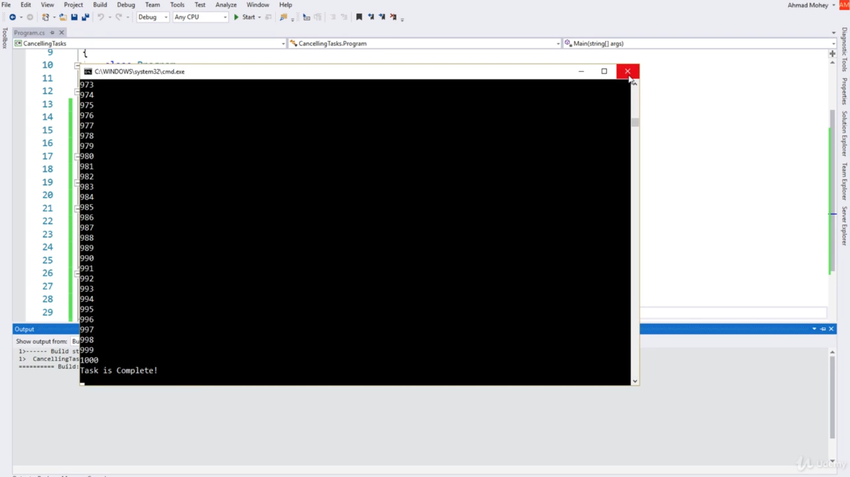Open the Project menu

73,5
